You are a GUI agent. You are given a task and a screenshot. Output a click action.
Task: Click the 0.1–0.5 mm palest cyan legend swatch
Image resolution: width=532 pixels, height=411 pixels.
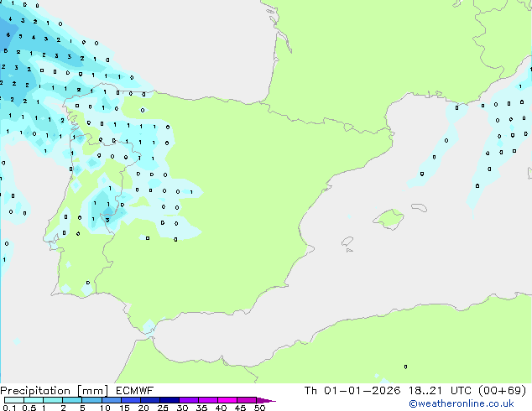click(x=14, y=400)
